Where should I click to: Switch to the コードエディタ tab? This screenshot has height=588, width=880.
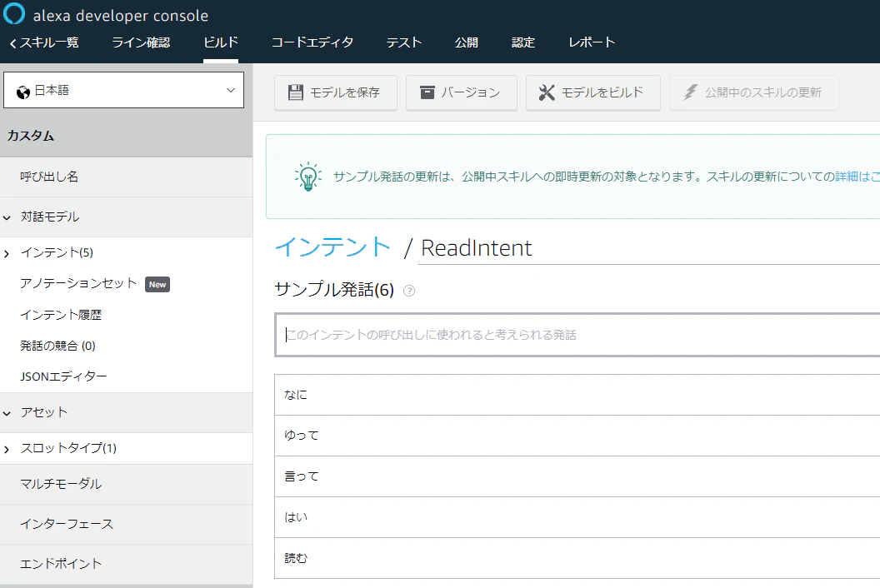312,42
